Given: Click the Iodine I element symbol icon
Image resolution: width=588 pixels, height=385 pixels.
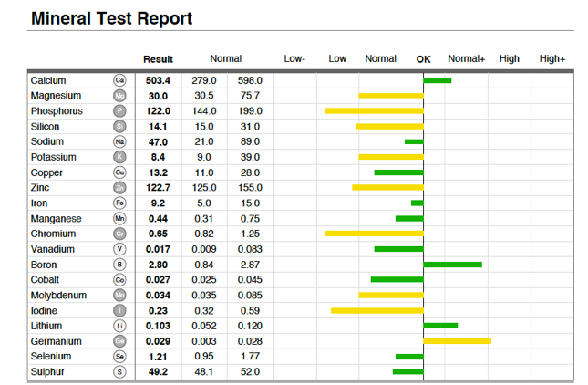Looking at the screenshot, I should 119,311.
